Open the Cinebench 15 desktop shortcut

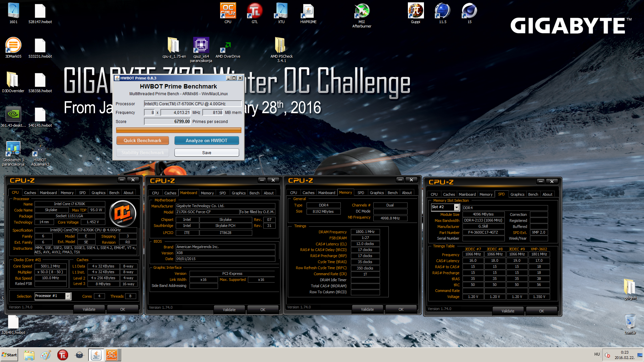[x=469, y=13]
